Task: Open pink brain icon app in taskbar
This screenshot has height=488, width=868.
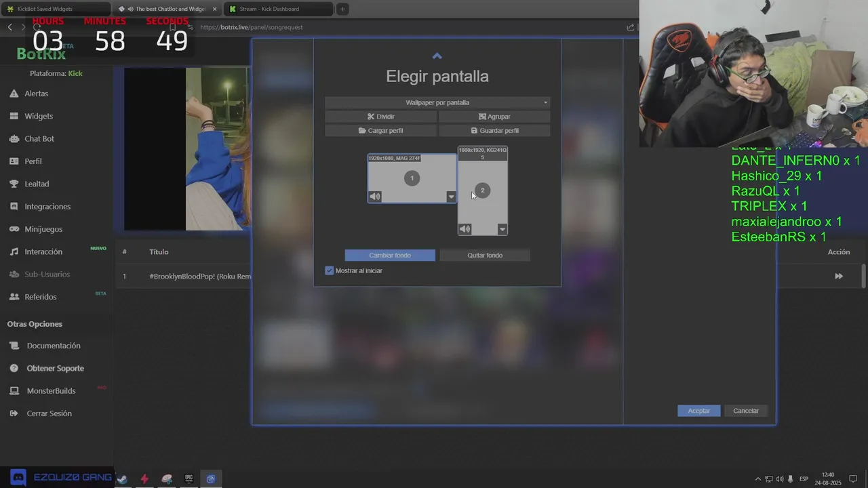Action: tap(167, 479)
